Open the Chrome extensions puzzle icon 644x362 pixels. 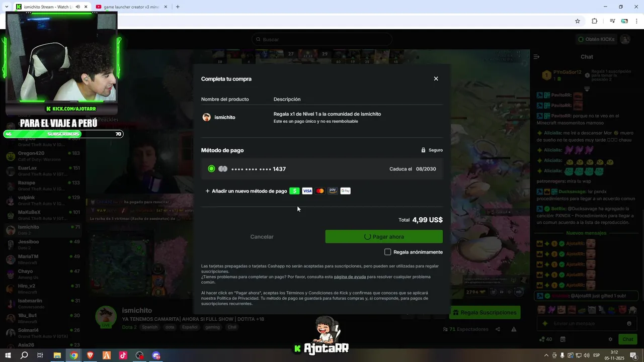(594, 21)
